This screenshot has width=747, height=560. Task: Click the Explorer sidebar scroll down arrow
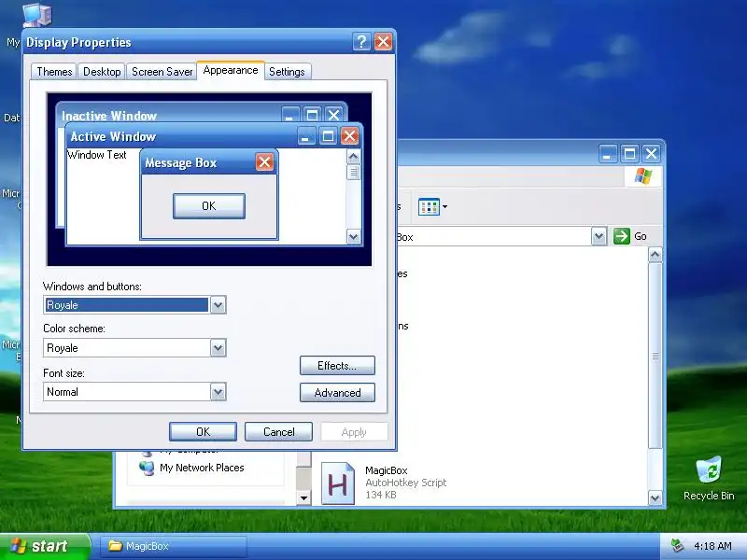pyautogui.click(x=304, y=498)
